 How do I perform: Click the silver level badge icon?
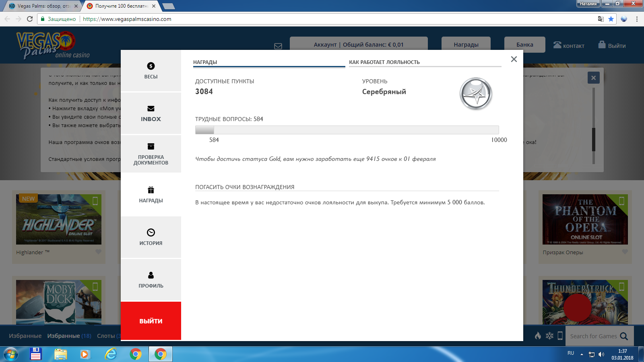click(476, 94)
